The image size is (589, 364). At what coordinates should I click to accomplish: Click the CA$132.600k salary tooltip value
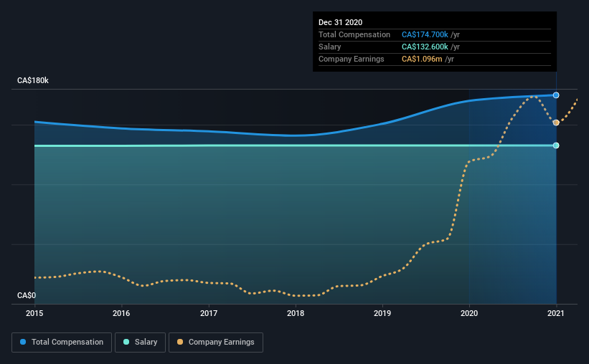(x=425, y=47)
